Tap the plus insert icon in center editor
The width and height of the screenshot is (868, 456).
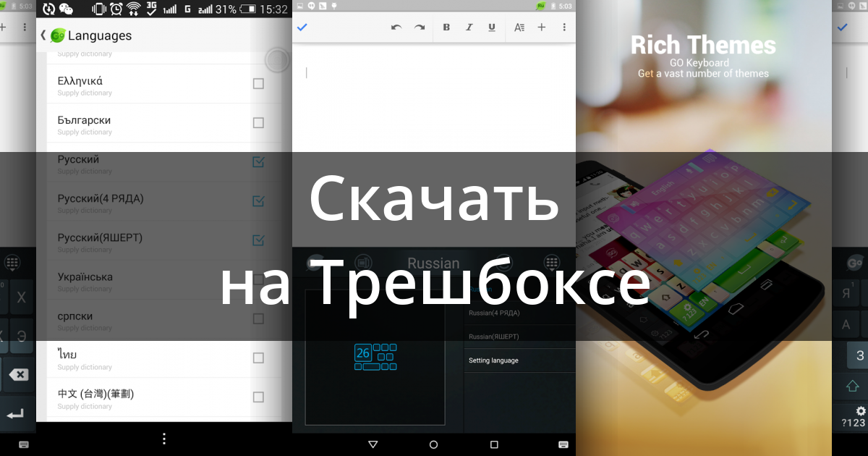541,28
